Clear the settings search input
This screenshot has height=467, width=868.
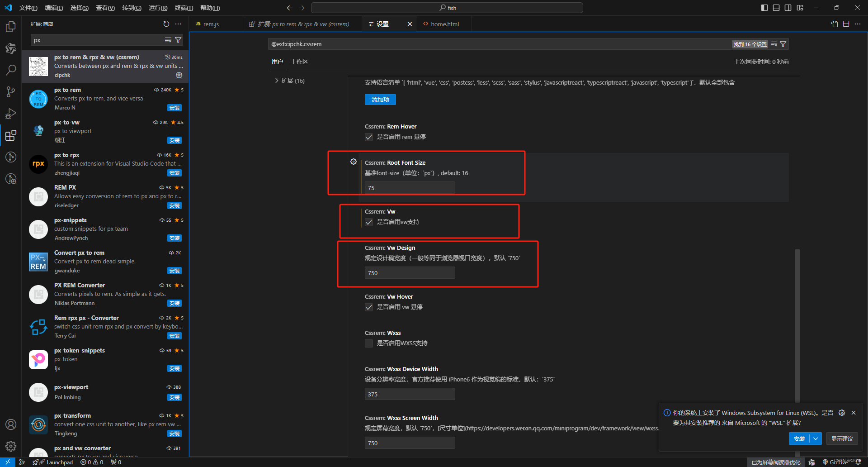point(774,44)
